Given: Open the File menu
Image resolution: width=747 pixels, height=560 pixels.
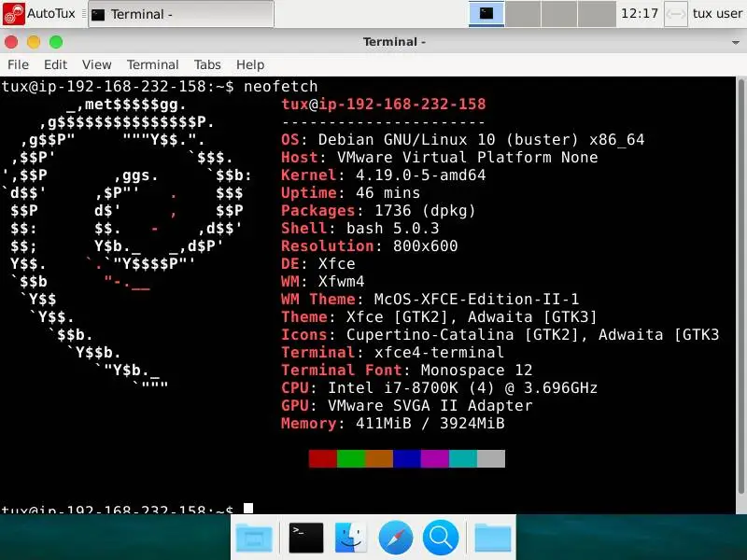Looking at the screenshot, I should (x=18, y=64).
